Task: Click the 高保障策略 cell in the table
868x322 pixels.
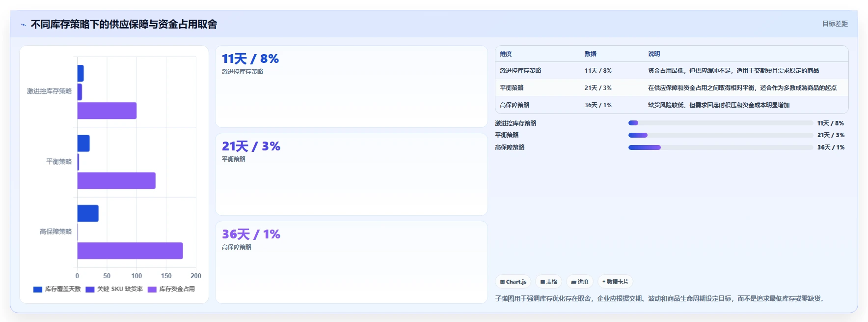Action: (515, 105)
